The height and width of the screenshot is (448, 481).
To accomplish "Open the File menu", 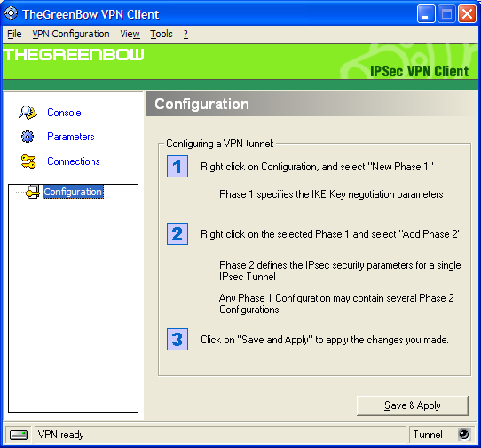I will (x=14, y=34).
